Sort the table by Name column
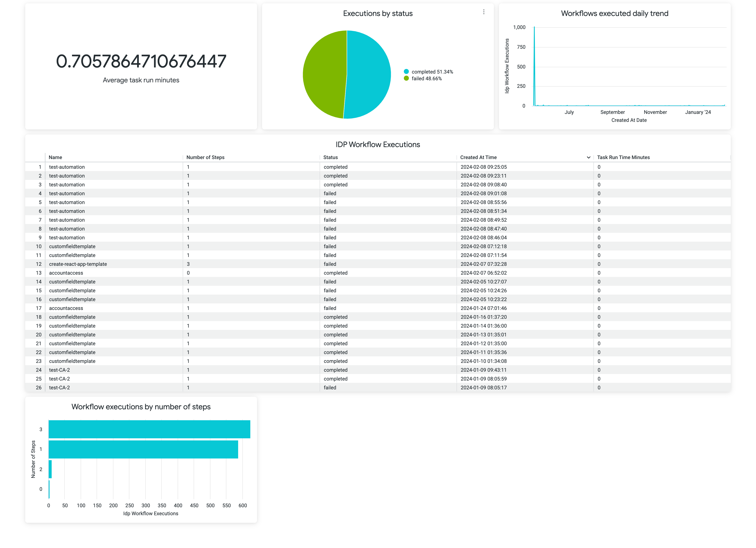Image resolution: width=756 pixels, height=548 pixels. [x=55, y=157]
